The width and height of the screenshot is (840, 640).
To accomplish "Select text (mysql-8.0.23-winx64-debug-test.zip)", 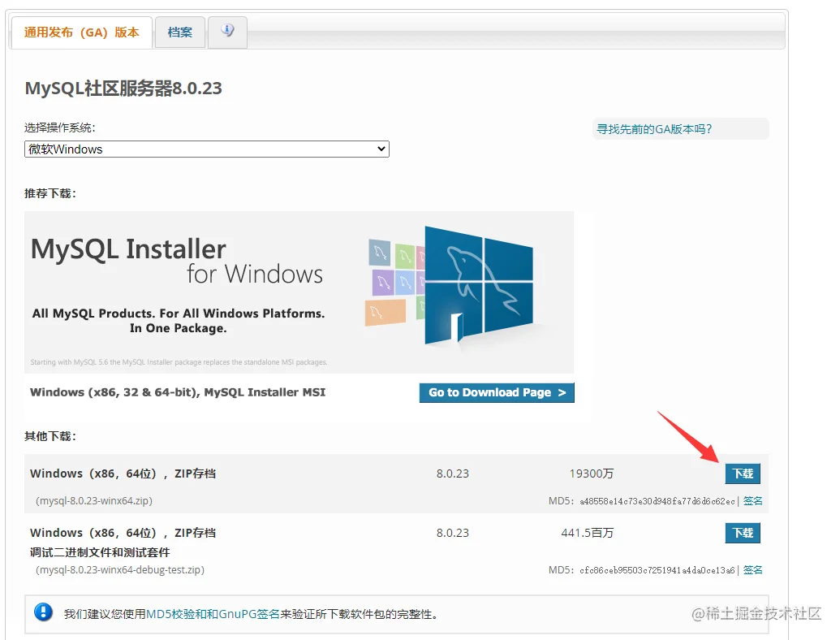I will pyautogui.click(x=120, y=570).
